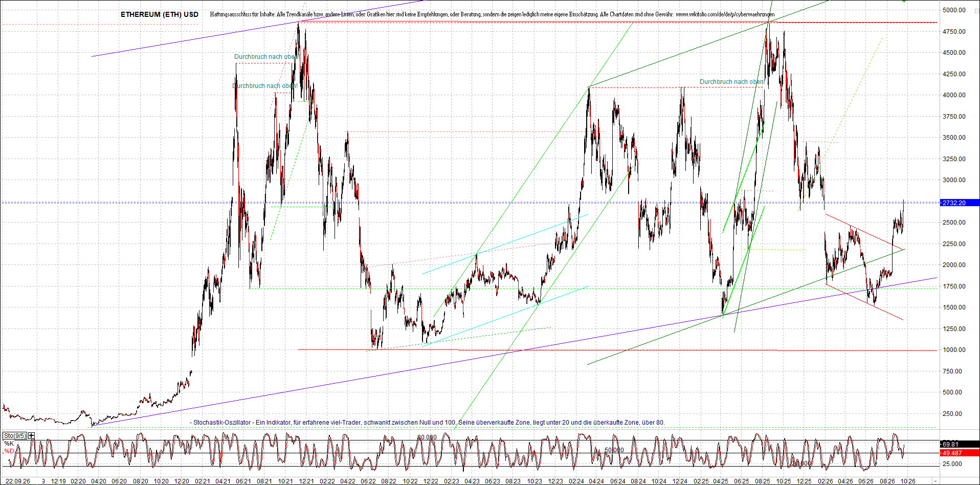Open the wikifolio.com link in the disclaimer
The height and width of the screenshot is (485, 980).
point(725,14)
